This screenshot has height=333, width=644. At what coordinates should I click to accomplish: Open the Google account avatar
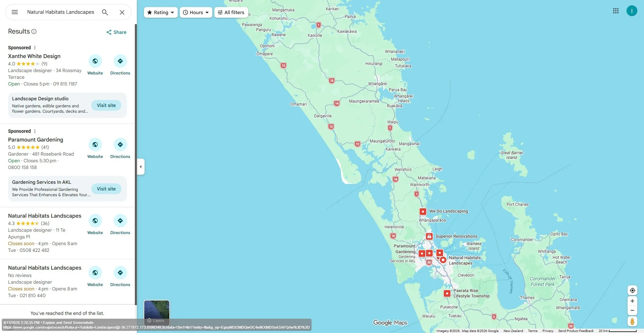pos(632,11)
